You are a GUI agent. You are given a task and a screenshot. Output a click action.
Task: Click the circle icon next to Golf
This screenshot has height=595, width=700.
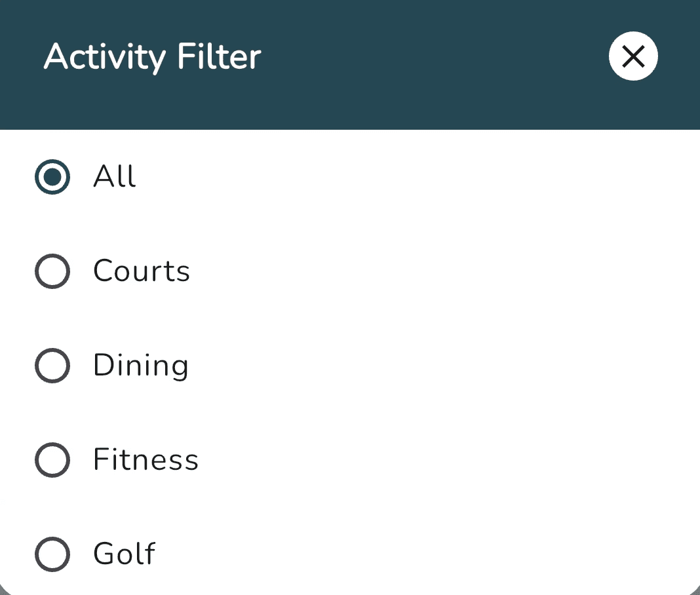click(52, 554)
